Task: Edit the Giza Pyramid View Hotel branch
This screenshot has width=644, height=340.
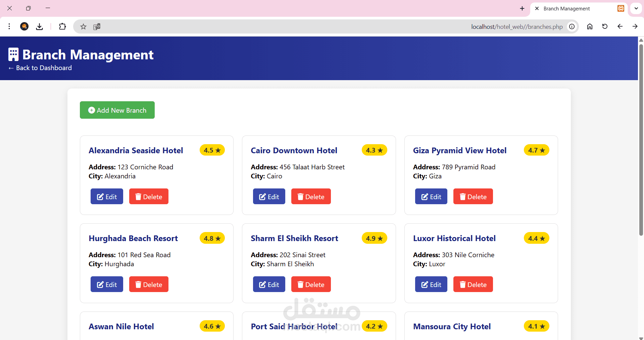Action: 431,196
